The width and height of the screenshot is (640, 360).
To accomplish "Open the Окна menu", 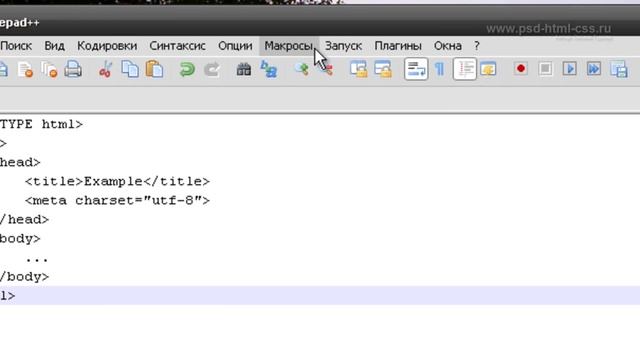I will coord(448,46).
